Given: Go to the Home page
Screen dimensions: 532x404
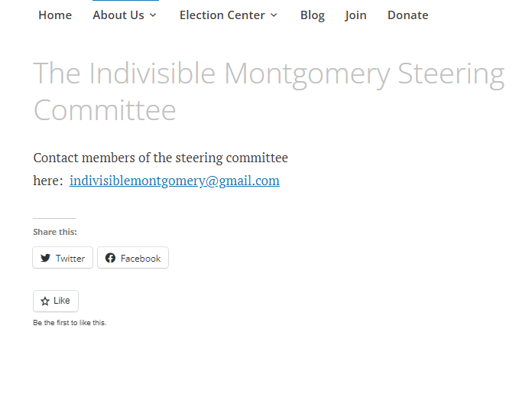Looking at the screenshot, I should point(55,15).
